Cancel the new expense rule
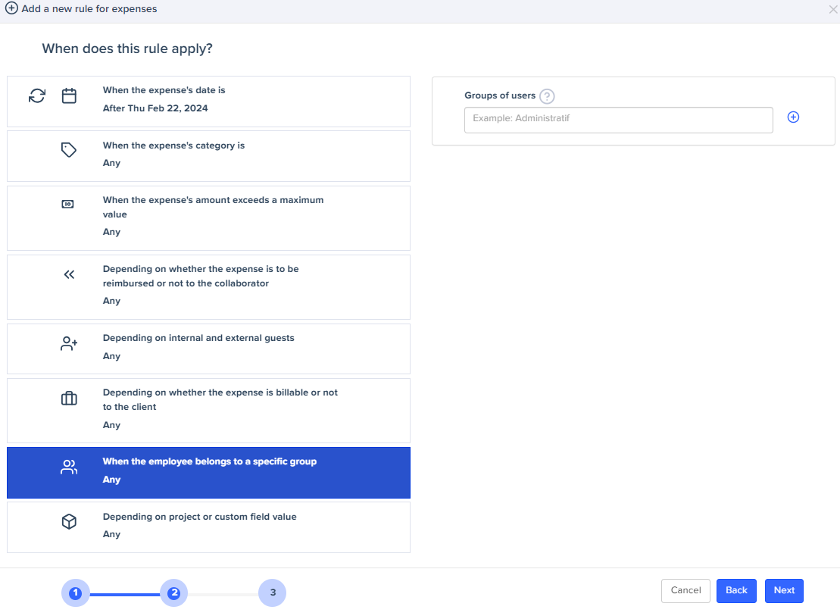 (x=685, y=591)
